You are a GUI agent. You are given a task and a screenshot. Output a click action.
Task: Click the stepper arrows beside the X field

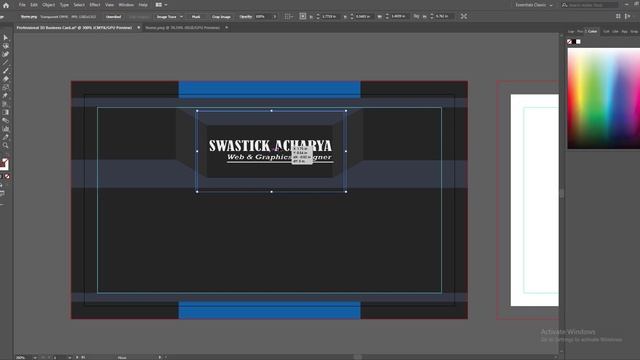(x=318, y=17)
